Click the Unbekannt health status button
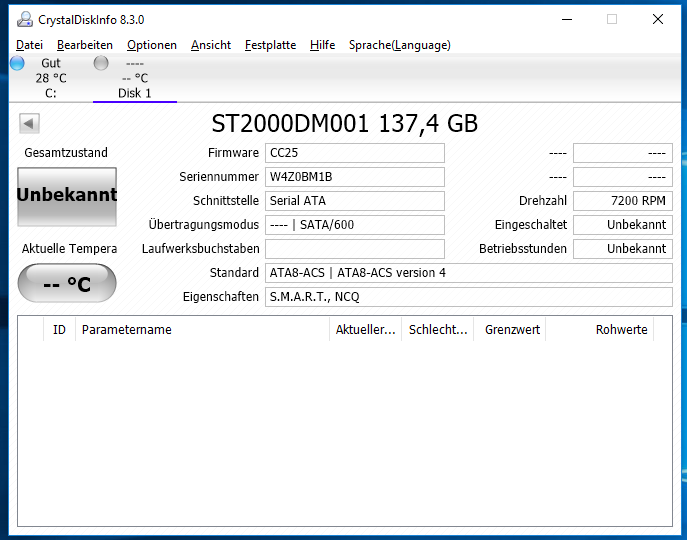The width and height of the screenshot is (687, 540). coord(67,197)
